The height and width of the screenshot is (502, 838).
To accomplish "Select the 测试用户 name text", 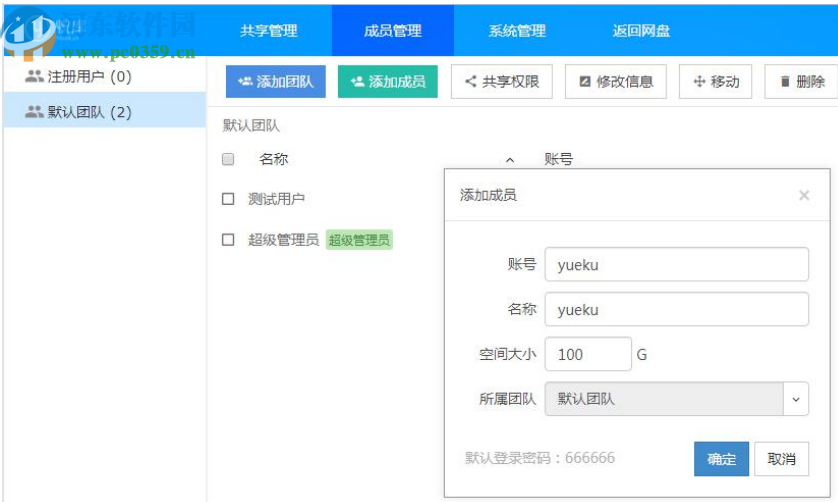I will tap(276, 199).
